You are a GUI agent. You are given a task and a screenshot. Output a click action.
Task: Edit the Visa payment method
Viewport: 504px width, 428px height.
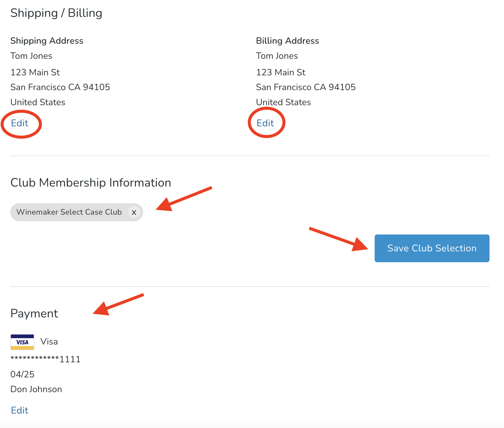point(20,410)
